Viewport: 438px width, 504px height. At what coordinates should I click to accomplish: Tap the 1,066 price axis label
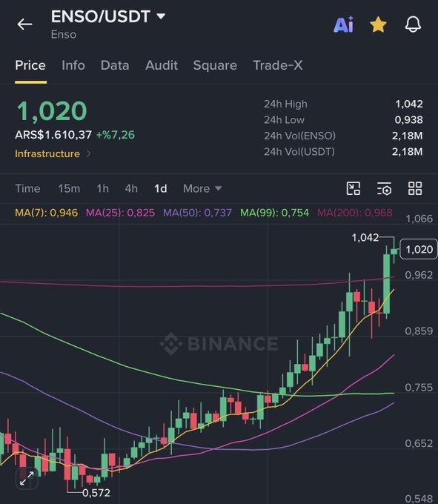(x=419, y=219)
